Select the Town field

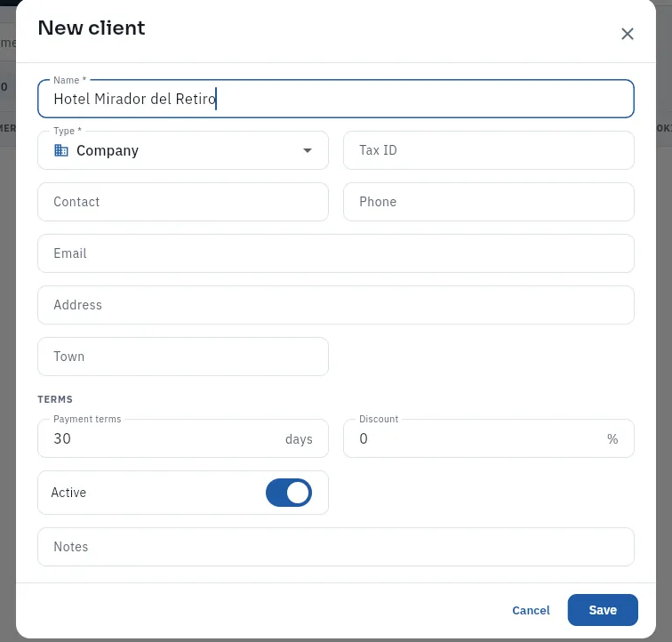(183, 357)
